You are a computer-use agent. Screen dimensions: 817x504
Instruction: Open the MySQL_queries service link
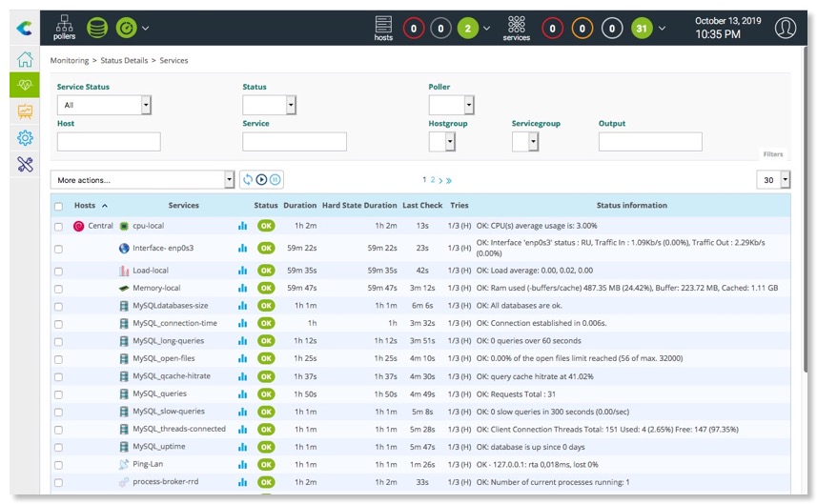159,393
